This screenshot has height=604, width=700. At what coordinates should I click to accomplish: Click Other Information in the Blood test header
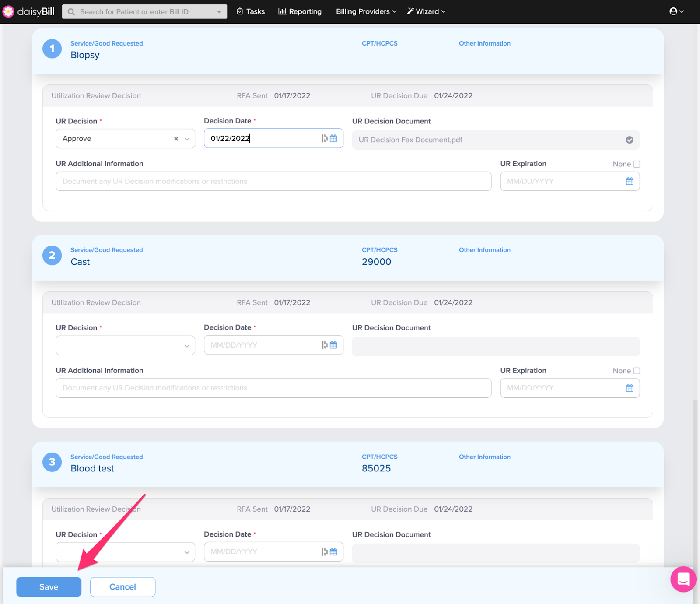(x=485, y=457)
